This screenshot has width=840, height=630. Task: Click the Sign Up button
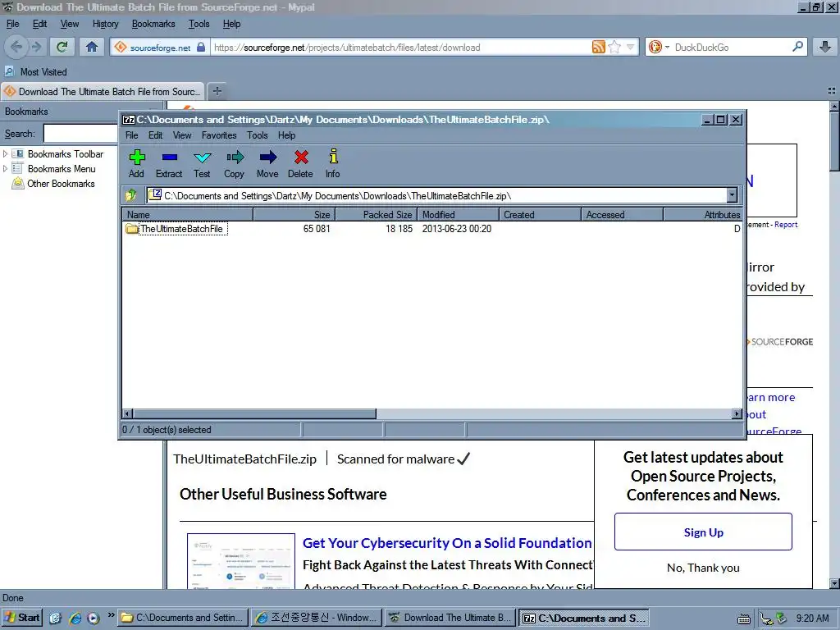[x=703, y=532]
